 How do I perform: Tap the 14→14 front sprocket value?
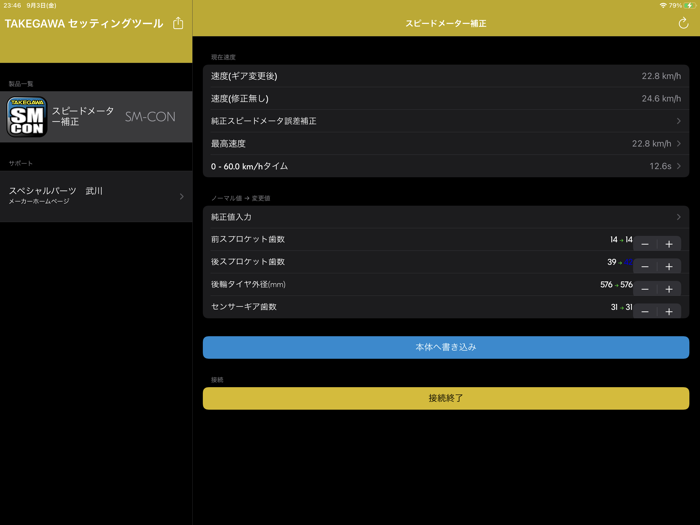tap(621, 239)
